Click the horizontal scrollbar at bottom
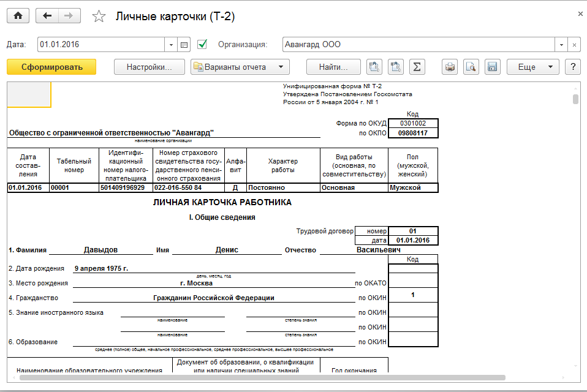The image size is (587, 392). click(263, 378)
